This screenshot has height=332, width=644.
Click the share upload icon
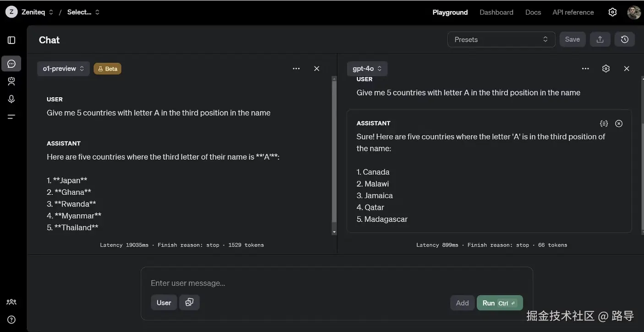(x=600, y=39)
